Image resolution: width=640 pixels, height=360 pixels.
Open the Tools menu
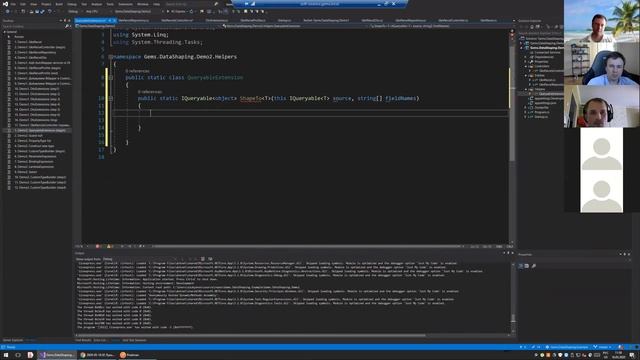[x=110, y=4]
